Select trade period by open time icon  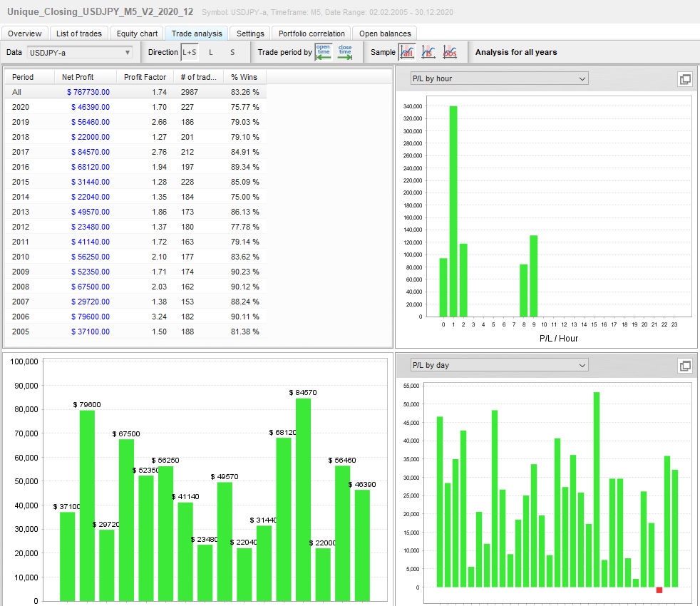[x=324, y=51]
